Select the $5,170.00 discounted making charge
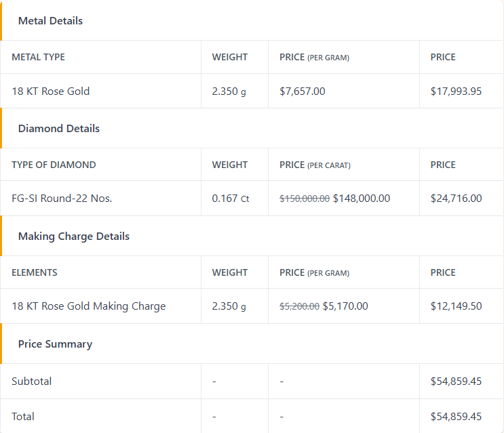This screenshot has height=433, width=504. 345,306
